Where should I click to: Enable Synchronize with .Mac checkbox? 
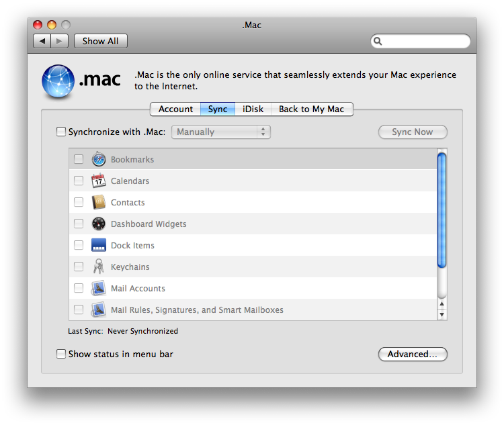click(61, 132)
